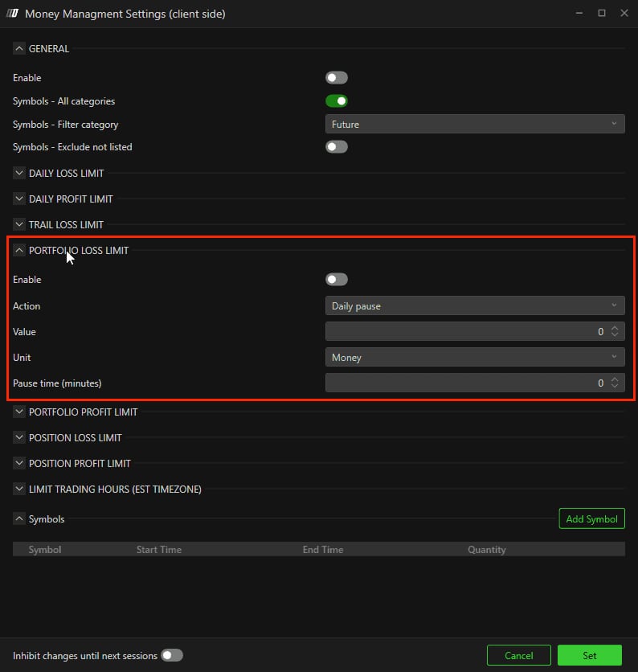Image resolution: width=638 pixels, height=672 pixels.
Task: Collapse the PORTFOLIO LOSS LIMIT section
Action: (x=19, y=250)
